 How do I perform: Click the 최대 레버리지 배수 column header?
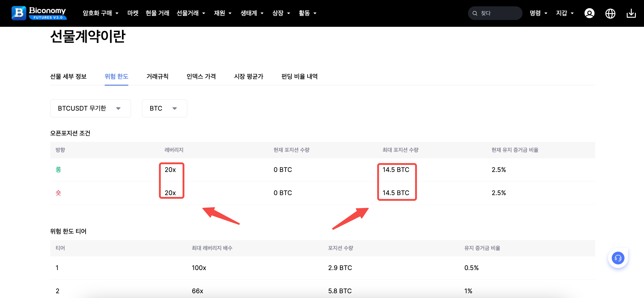(x=212, y=248)
